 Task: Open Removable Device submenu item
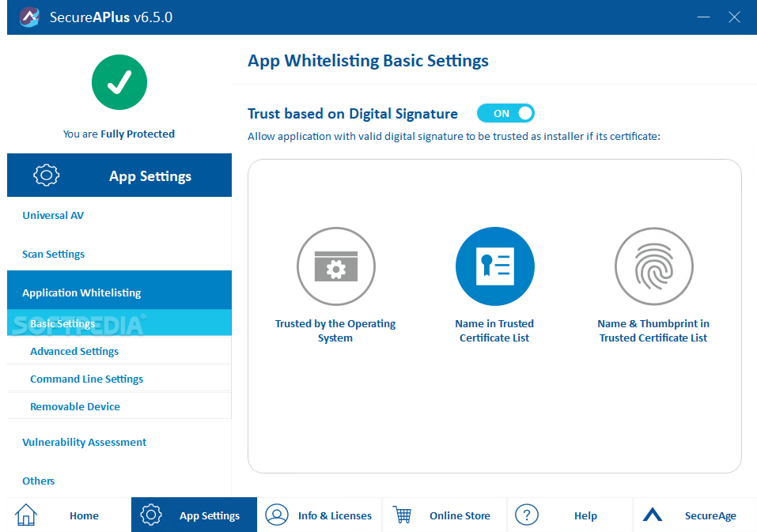[119, 406]
